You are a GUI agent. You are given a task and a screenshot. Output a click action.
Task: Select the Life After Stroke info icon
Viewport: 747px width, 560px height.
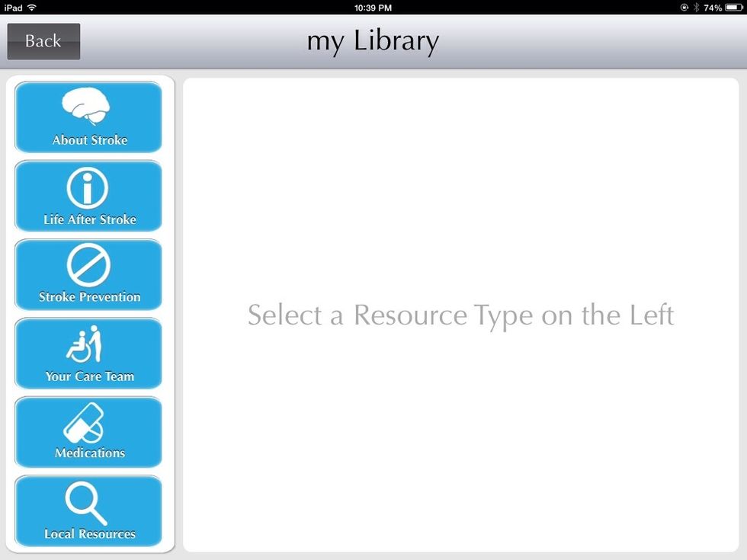pyautogui.click(x=88, y=187)
